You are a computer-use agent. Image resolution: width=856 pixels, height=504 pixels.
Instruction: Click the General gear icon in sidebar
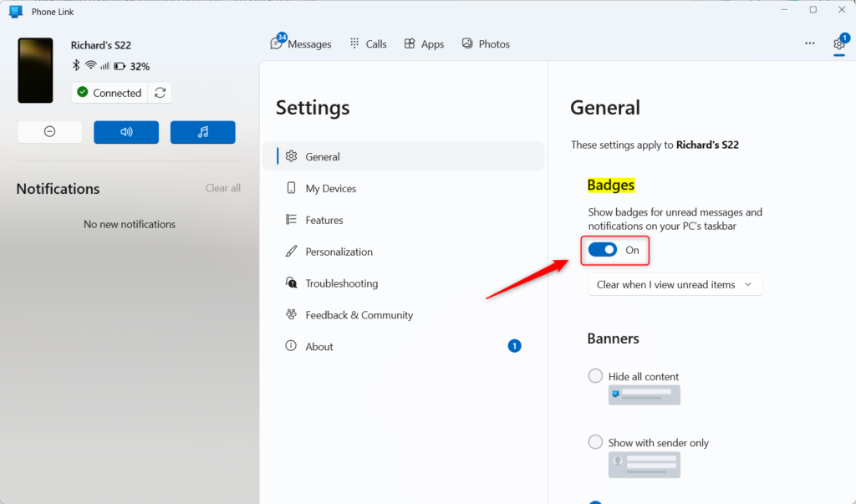coord(292,156)
